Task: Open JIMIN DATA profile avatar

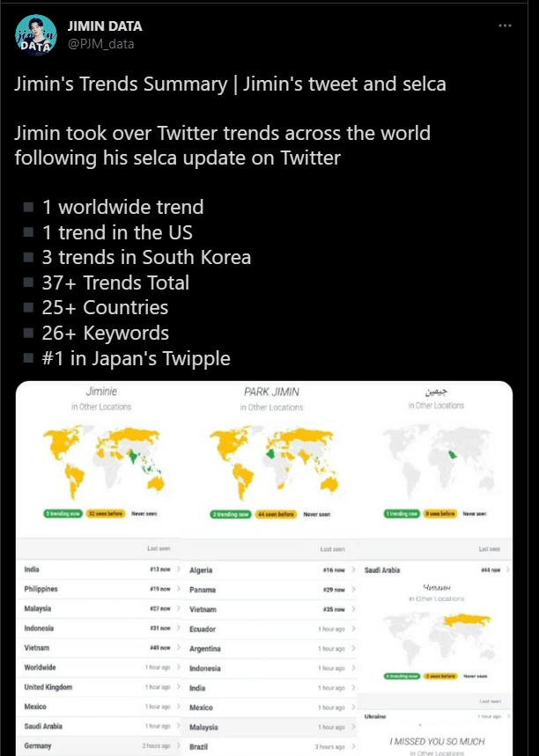Action: point(36,34)
